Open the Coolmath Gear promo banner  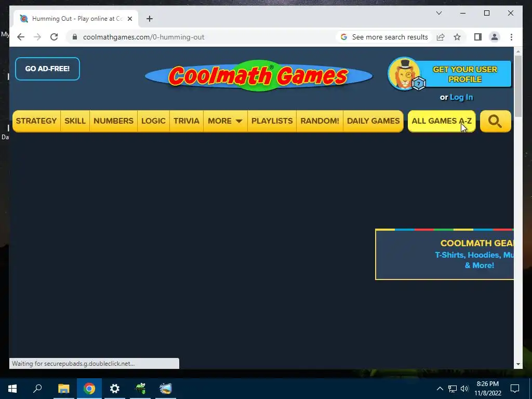tap(445, 255)
